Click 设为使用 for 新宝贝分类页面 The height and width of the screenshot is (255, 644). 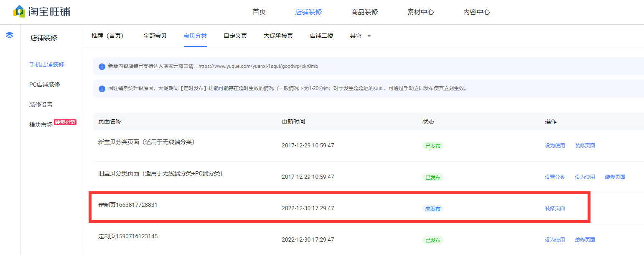pyautogui.click(x=555, y=146)
